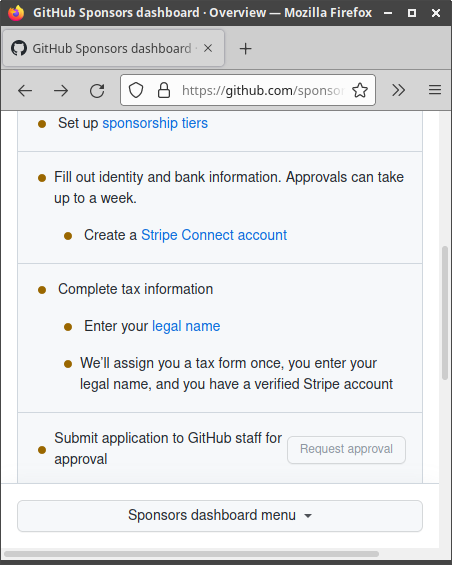Reload the GitHub Sponsors page
The height and width of the screenshot is (565, 452).
point(97,90)
